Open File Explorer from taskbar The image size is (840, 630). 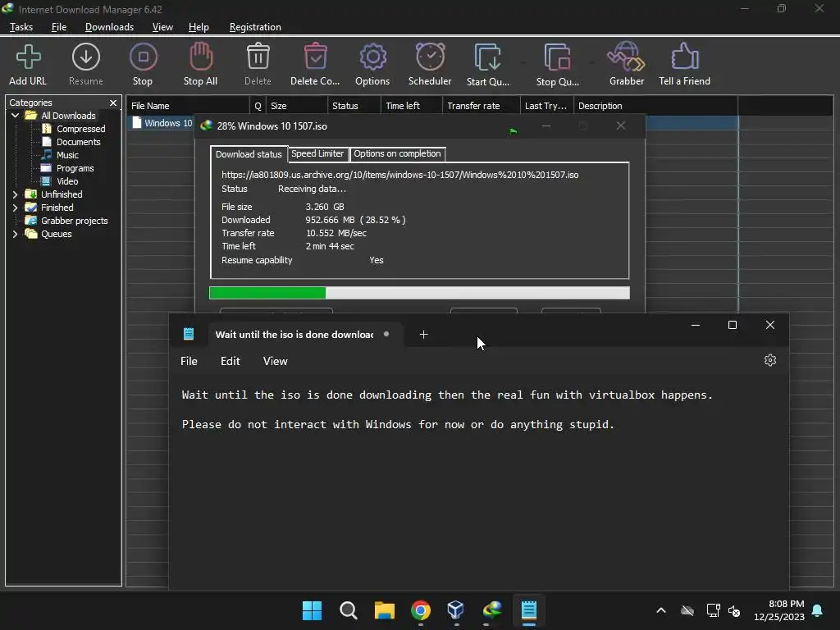[x=384, y=610]
